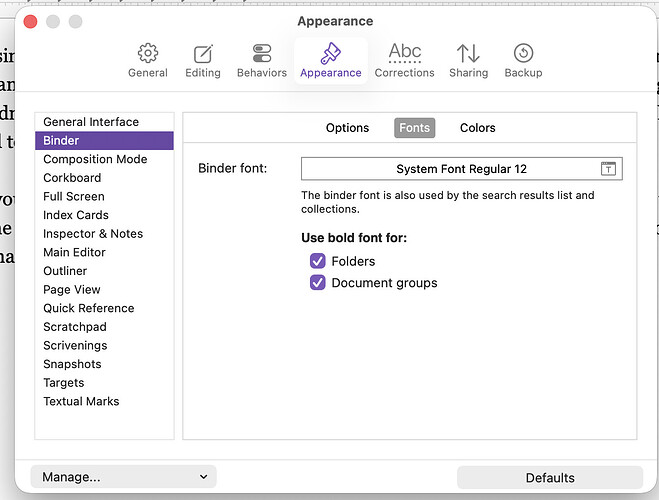Screen dimensions: 659x500
Task: Select Binder in the sidebar list
Action: click(104, 140)
